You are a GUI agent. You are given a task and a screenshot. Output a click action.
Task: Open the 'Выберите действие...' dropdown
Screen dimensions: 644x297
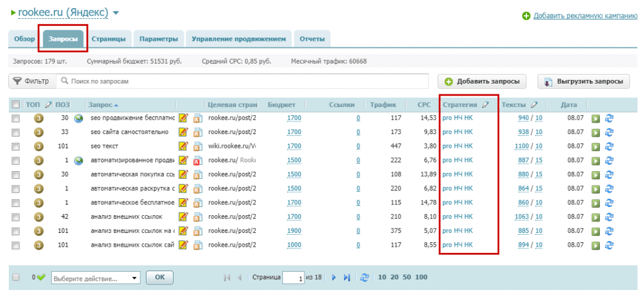96,278
